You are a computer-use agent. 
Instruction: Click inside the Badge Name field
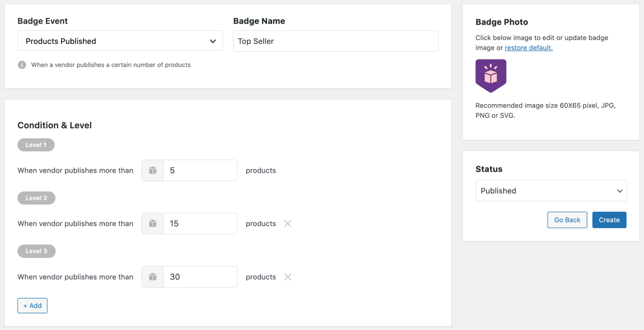tap(335, 41)
